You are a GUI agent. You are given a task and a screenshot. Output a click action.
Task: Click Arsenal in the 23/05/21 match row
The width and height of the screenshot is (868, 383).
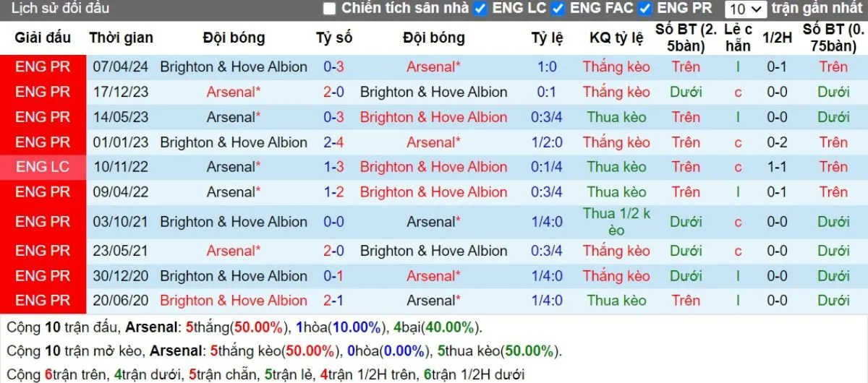click(233, 251)
